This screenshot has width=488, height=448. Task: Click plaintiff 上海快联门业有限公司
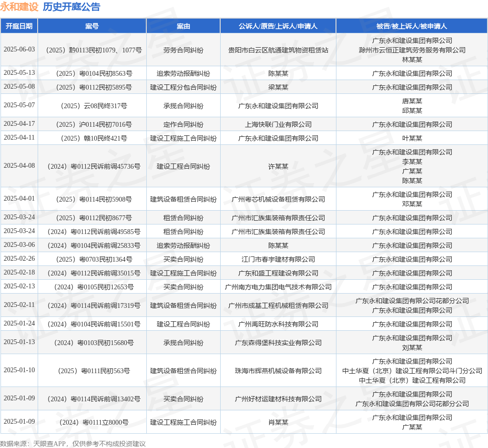click(278, 124)
